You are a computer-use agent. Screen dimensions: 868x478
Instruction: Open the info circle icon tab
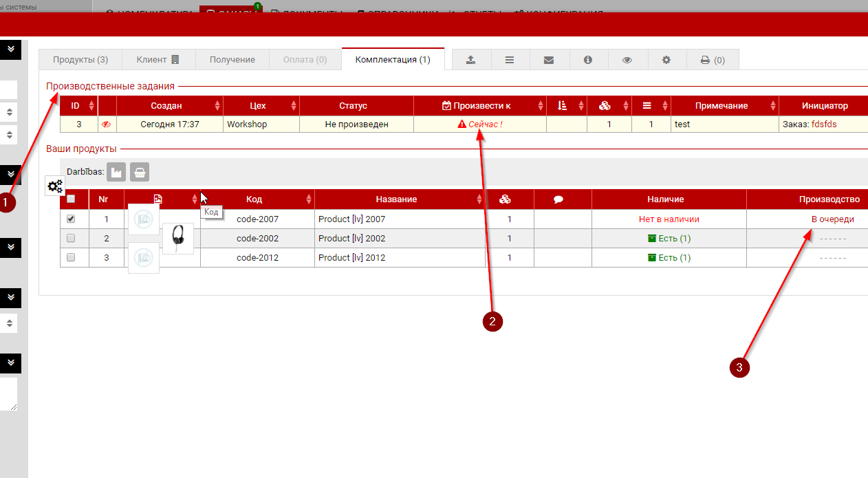point(587,60)
